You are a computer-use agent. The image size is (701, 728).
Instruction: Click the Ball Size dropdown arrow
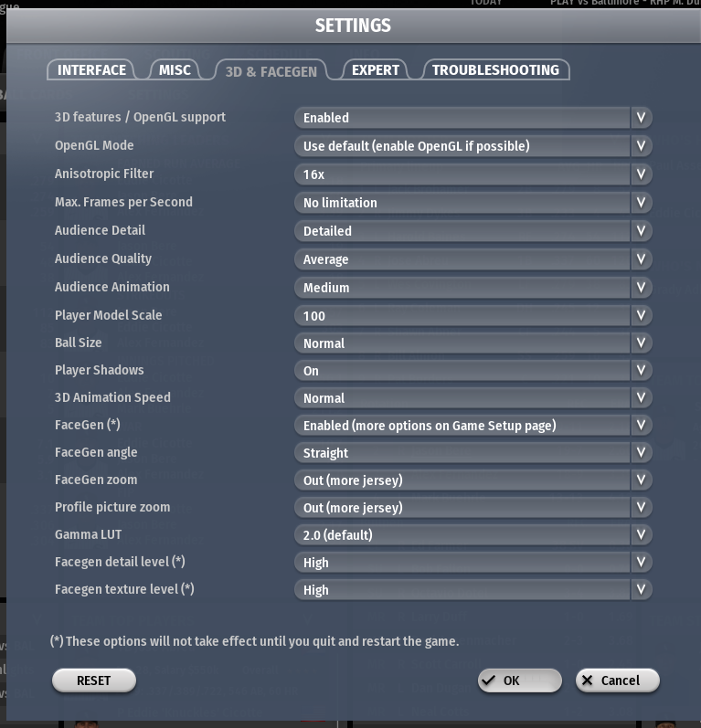point(641,343)
